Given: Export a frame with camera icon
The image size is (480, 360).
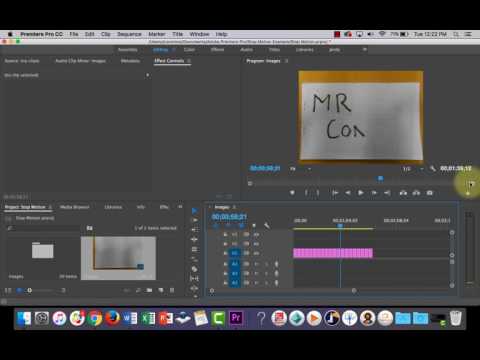Looking at the screenshot, I should (430, 193).
